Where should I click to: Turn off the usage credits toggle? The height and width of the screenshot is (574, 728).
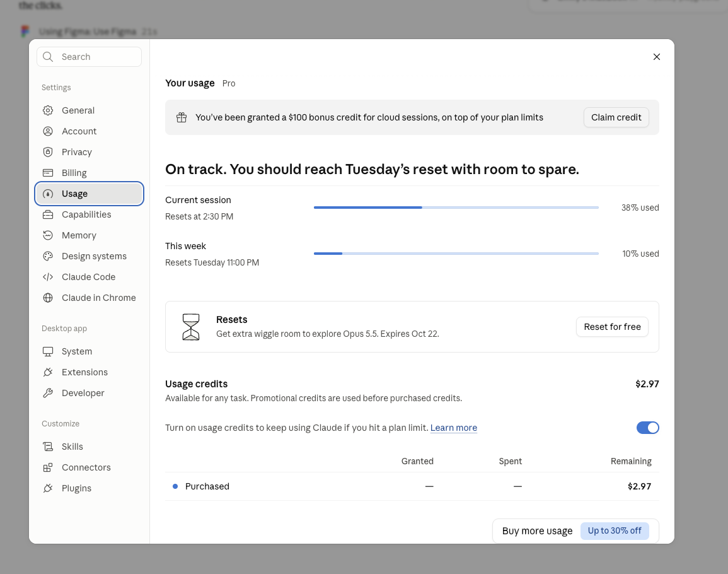click(648, 428)
